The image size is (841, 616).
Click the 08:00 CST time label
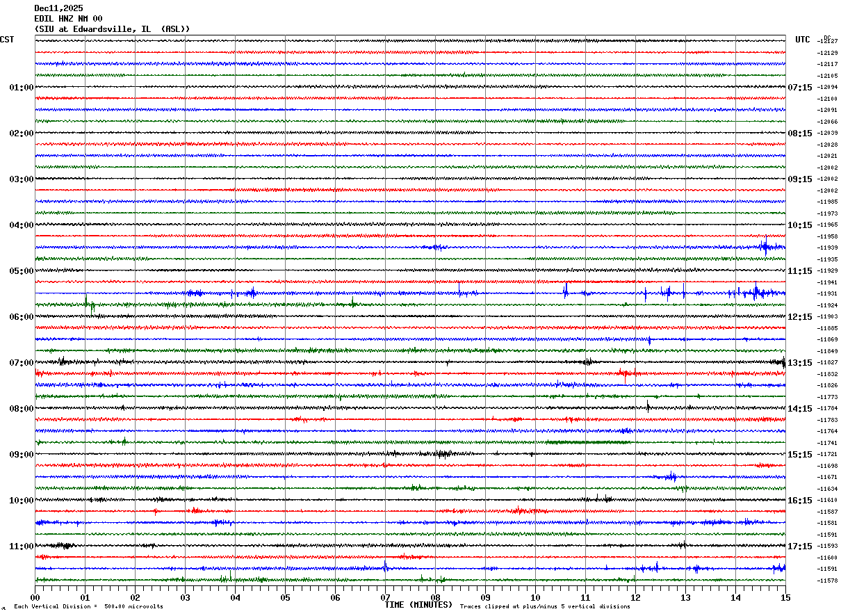pyautogui.click(x=22, y=409)
